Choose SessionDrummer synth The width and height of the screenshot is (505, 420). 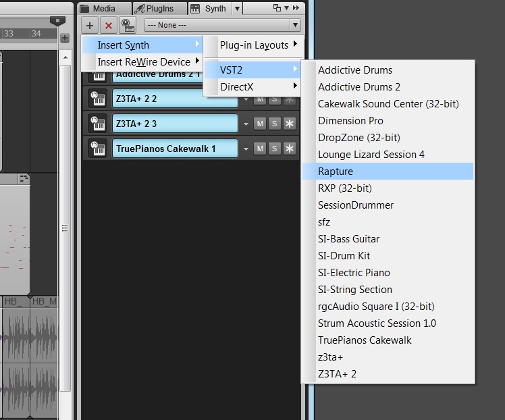(x=388, y=205)
